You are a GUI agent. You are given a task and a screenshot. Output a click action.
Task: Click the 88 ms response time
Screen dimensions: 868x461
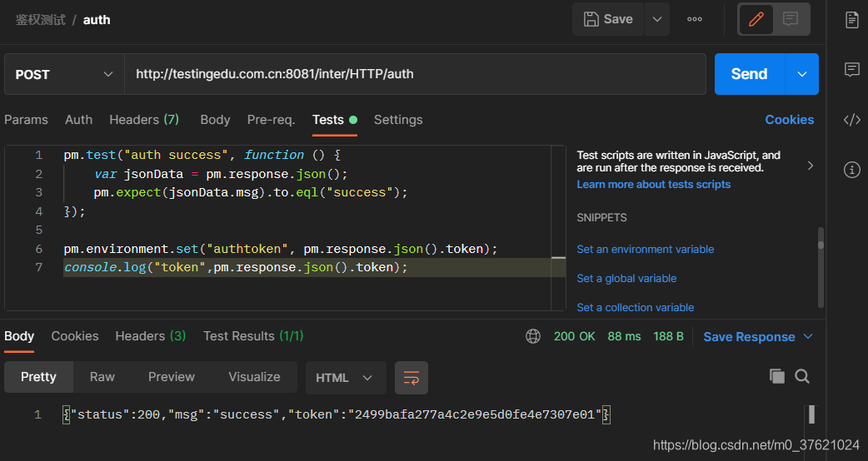pos(624,336)
